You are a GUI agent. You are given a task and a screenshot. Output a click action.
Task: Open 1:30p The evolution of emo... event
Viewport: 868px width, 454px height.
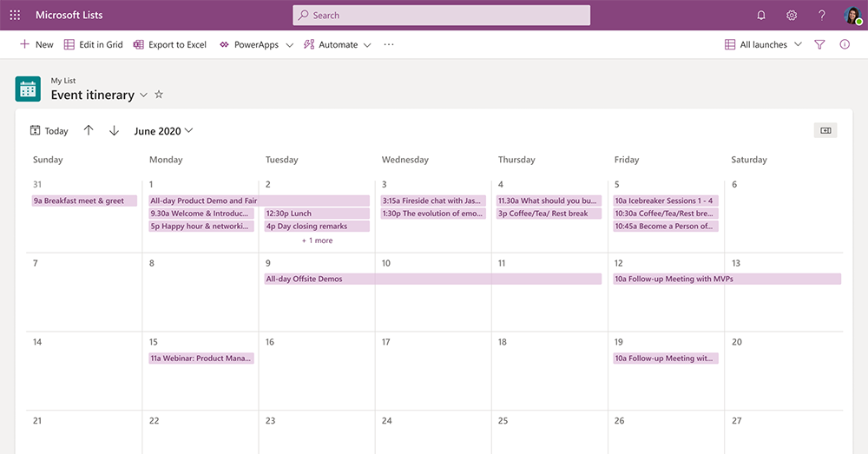click(x=433, y=214)
